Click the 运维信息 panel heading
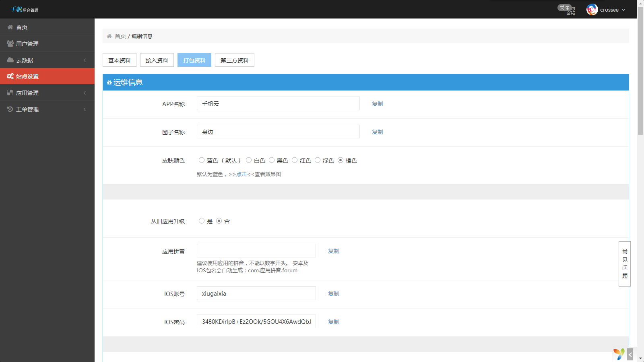Viewport: 644px width, 362px height. pos(128,82)
